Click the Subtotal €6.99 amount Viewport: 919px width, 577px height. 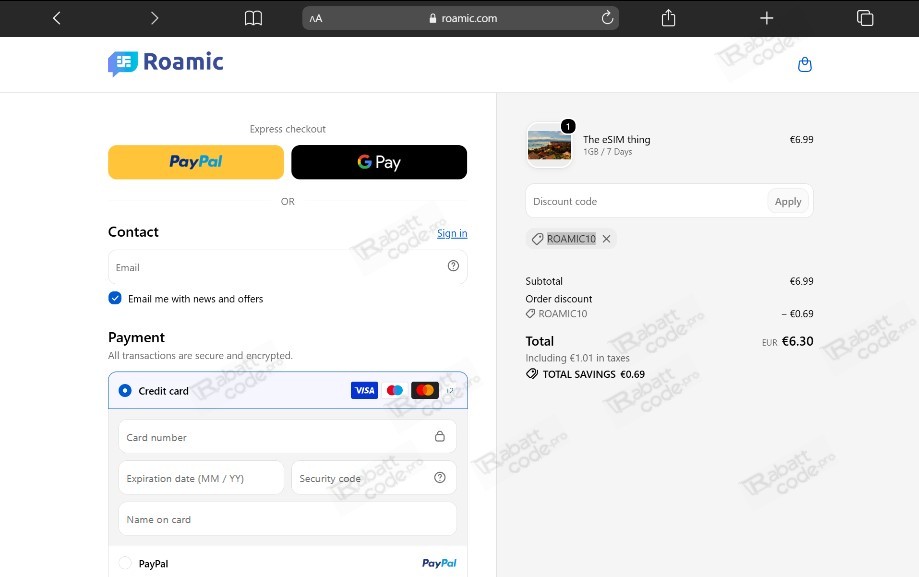[801, 281]
